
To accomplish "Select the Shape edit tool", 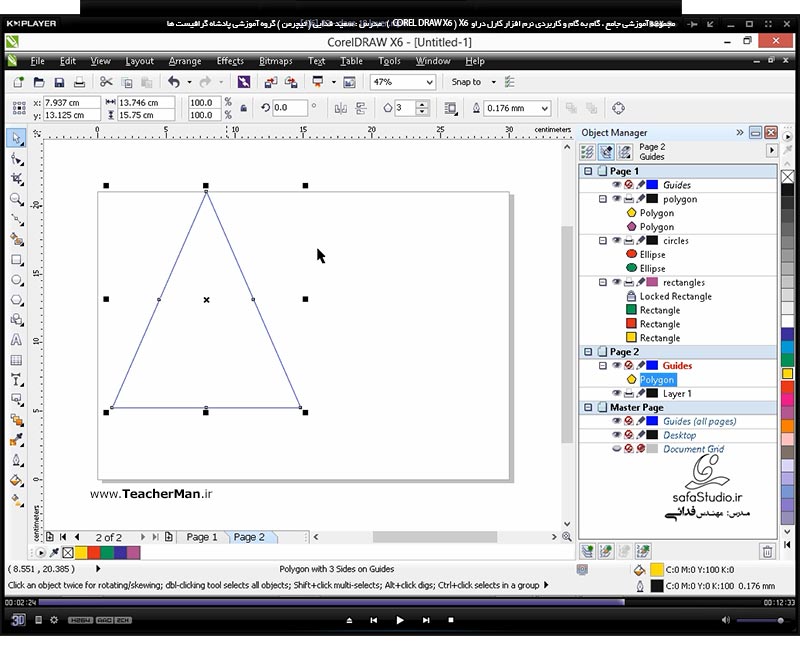I will coord(17,160).
